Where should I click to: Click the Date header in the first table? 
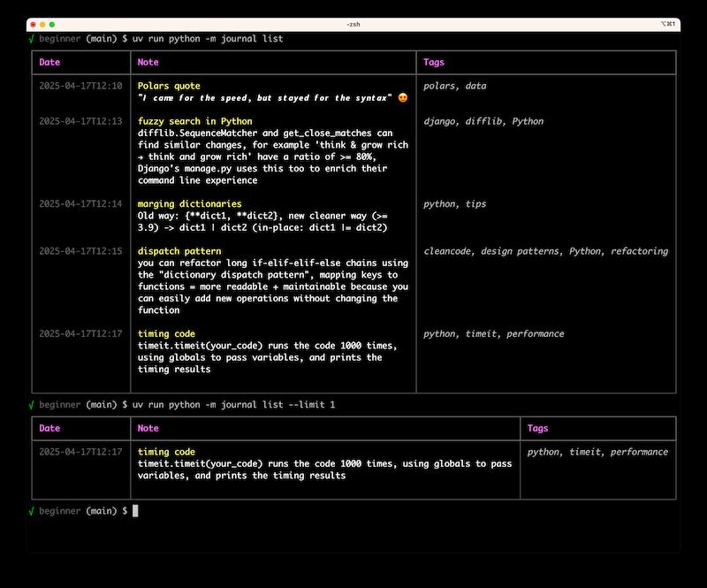[x=49, y=62]
